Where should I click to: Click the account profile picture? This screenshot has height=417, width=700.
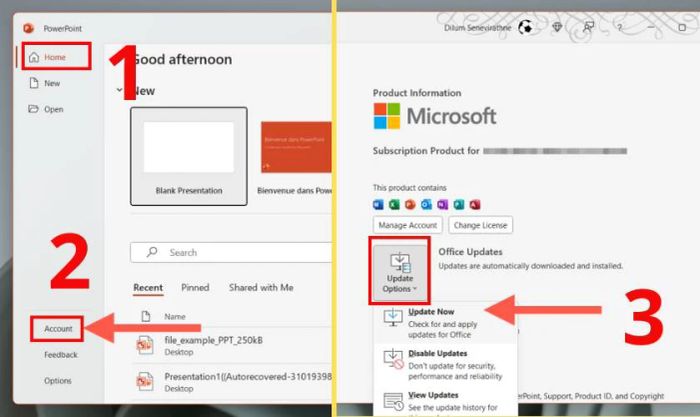click(525, 28)
